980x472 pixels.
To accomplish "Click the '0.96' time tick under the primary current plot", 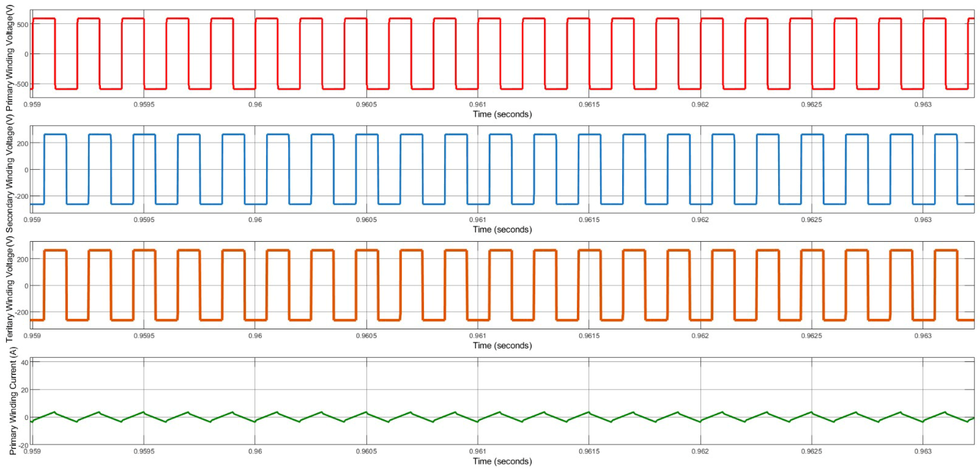I will tap(255, 451).
